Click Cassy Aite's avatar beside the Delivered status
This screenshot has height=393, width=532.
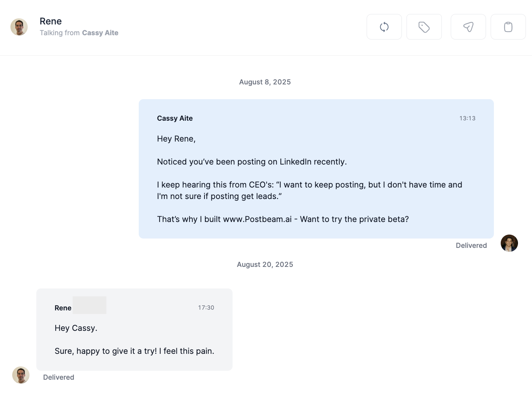[x=509, y=243]
